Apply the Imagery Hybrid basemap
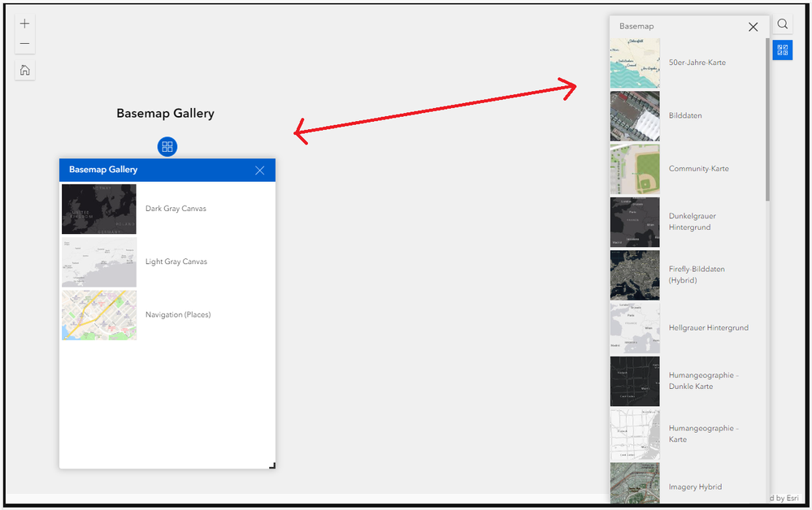The image size is (812, 510). pos(687,486)
